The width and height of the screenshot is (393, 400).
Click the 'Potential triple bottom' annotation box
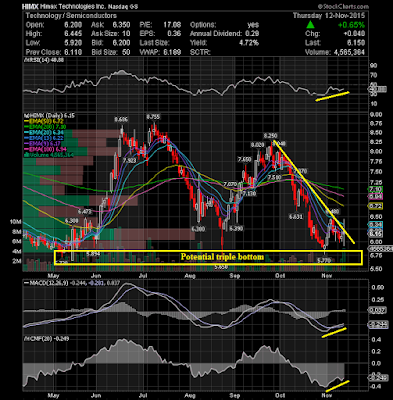pyautogui.click(x=208, y=258)
